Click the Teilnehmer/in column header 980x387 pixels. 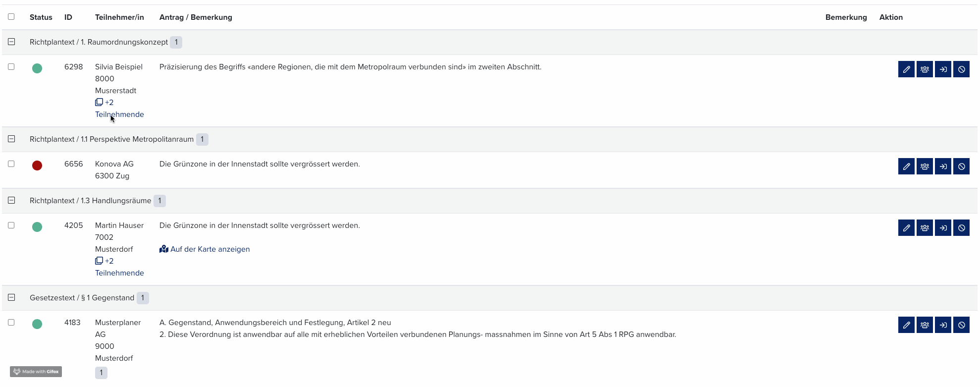click(119, 17)
